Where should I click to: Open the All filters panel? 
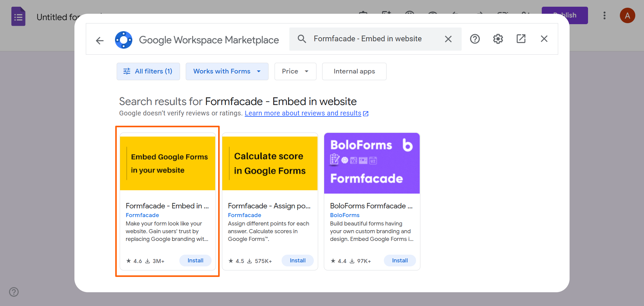(x=148, y=71)
